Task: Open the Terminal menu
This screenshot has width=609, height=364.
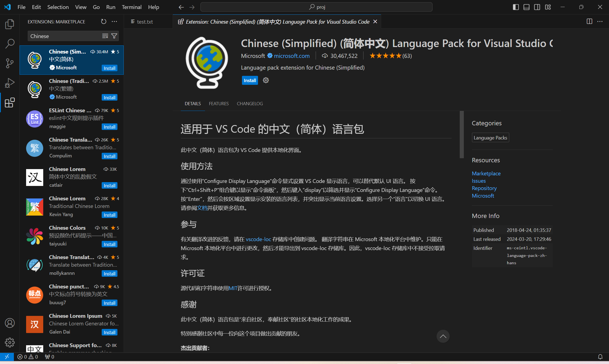Action: 132,7
